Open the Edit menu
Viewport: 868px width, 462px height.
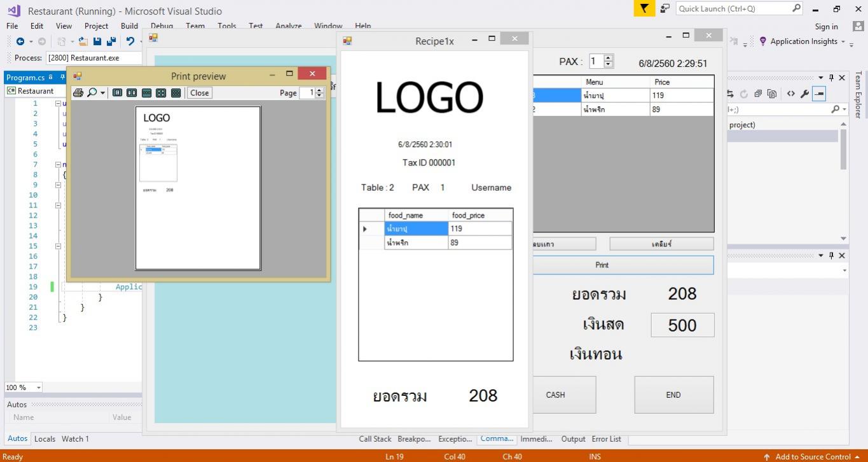pyautogui.click(x=37, y=26)
